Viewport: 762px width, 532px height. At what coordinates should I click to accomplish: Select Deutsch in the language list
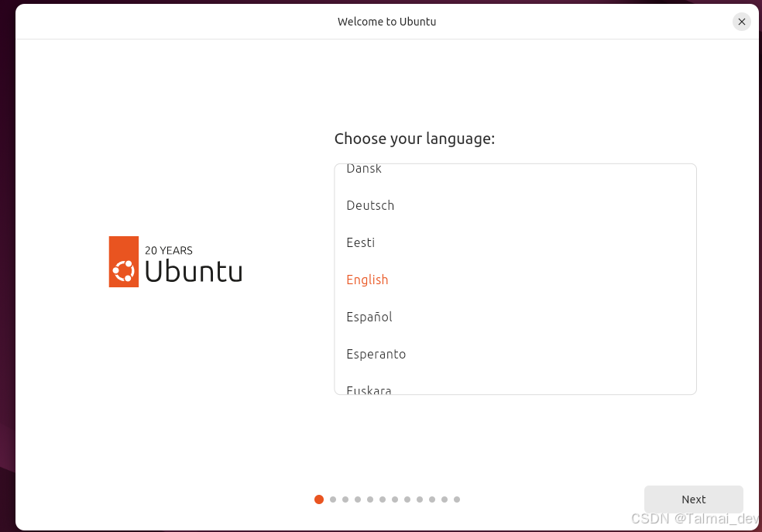pos(515,205)
